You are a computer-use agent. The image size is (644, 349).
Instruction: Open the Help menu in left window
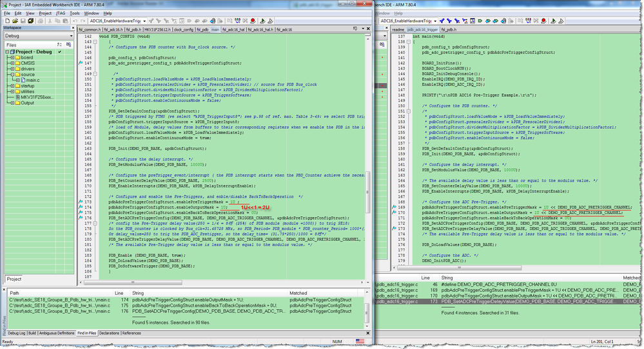point(108,13)
